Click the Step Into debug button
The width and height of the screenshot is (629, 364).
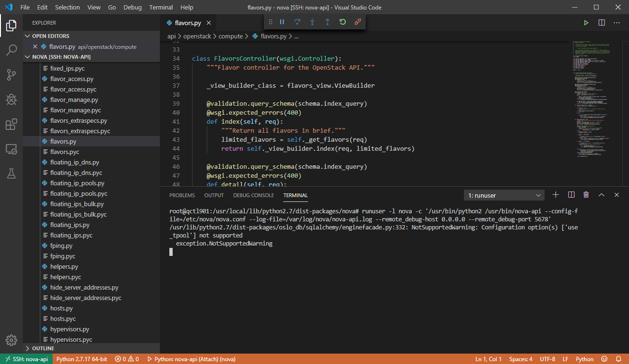312,22
